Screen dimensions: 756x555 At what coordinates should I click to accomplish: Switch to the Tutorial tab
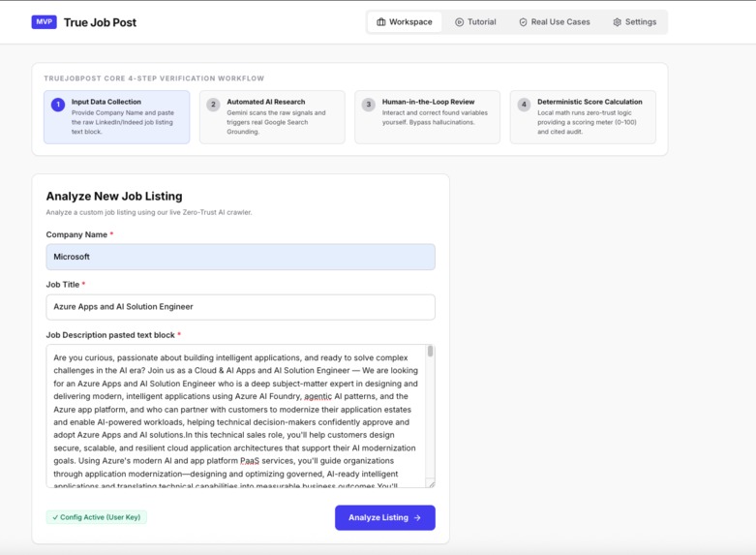pos(475,22)
